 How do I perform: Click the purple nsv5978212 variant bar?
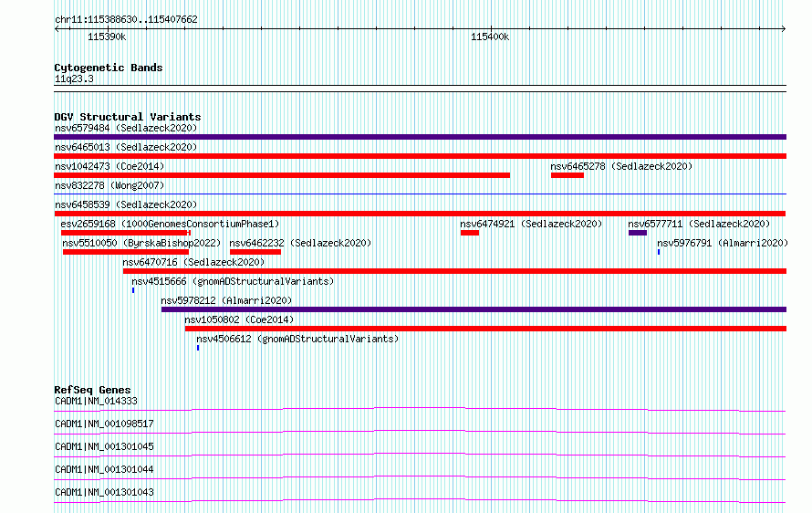pyautogui.click(x=474, y=309)
